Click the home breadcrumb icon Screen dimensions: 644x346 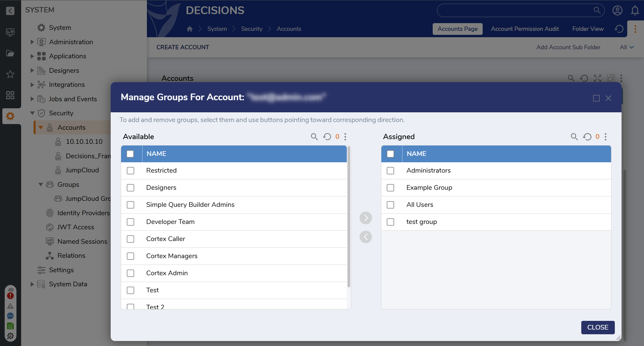190,29
